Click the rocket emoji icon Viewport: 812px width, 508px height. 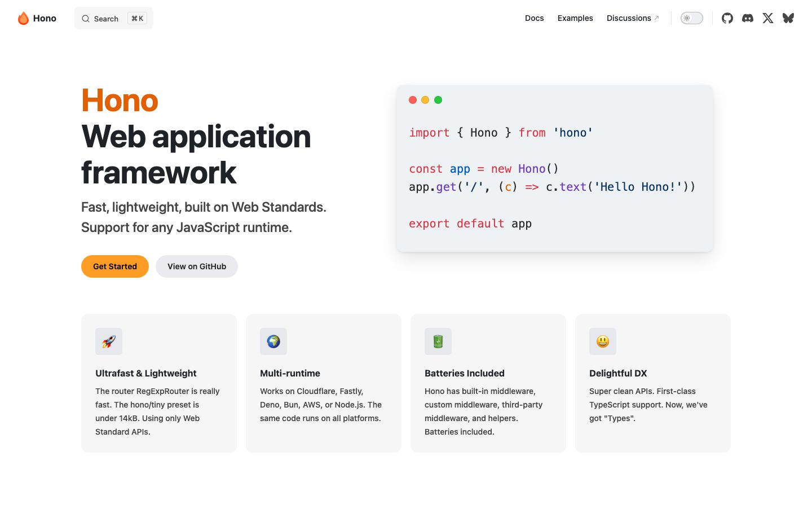pyautogui.click(x=109, y=341)
